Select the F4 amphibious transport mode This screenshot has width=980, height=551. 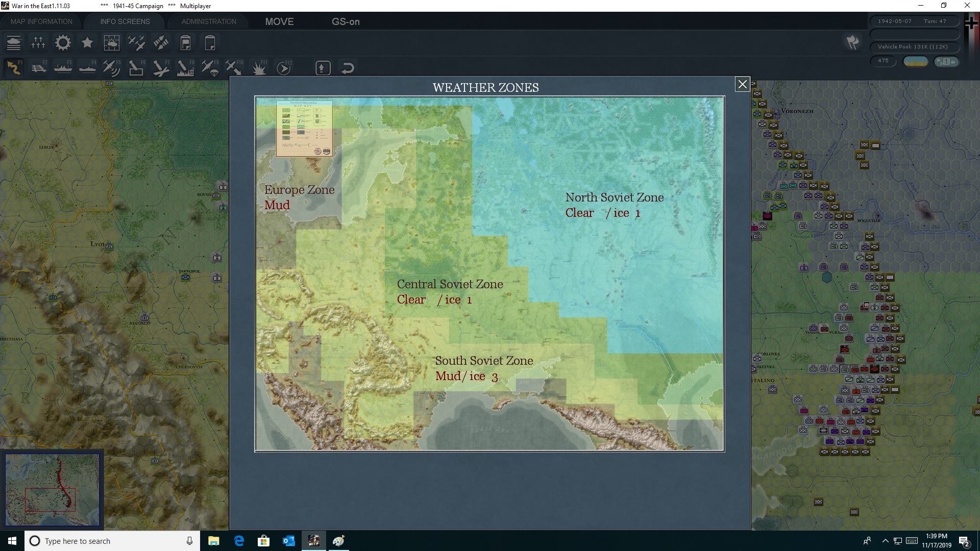coord(87,67)
